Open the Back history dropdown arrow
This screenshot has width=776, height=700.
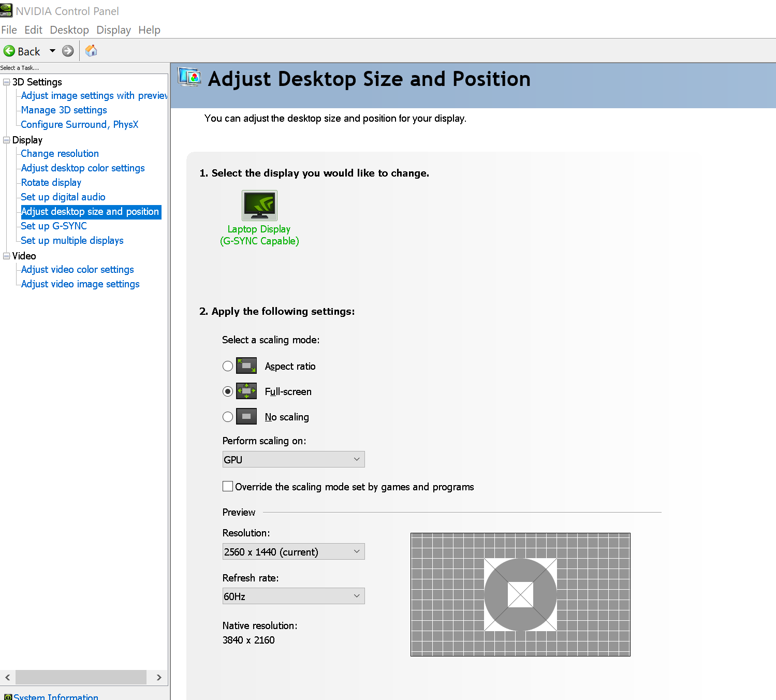pos(52,51)
